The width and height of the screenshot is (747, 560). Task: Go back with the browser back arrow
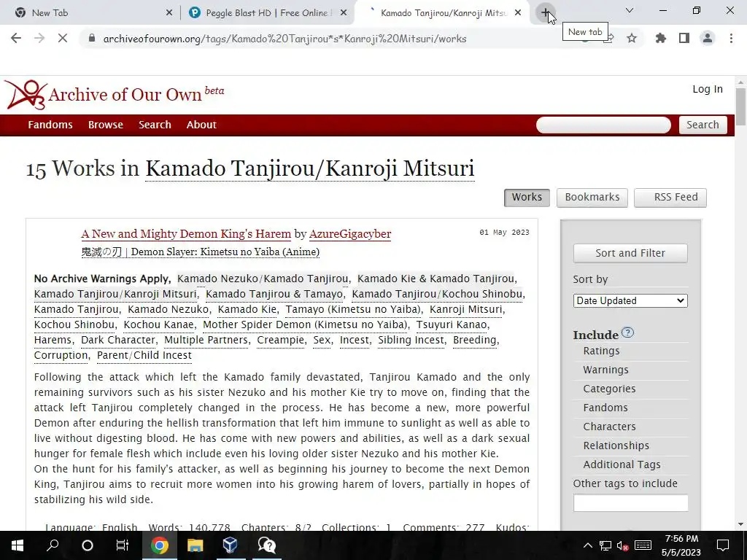point(16,38)
